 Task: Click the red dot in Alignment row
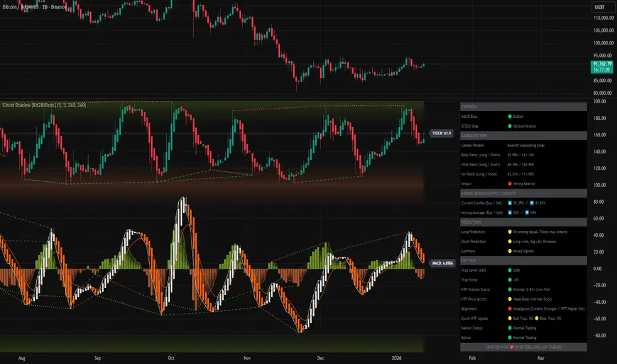510,309
